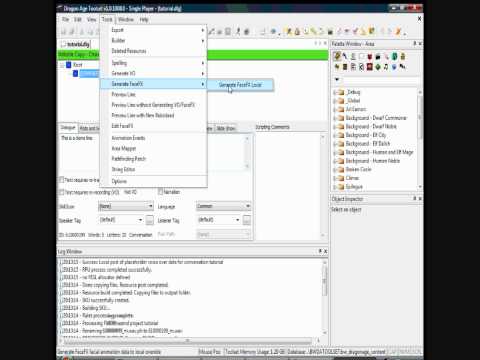Select the tutorial.dlg document tab
The image size is (480, 360).
(76, 44)
